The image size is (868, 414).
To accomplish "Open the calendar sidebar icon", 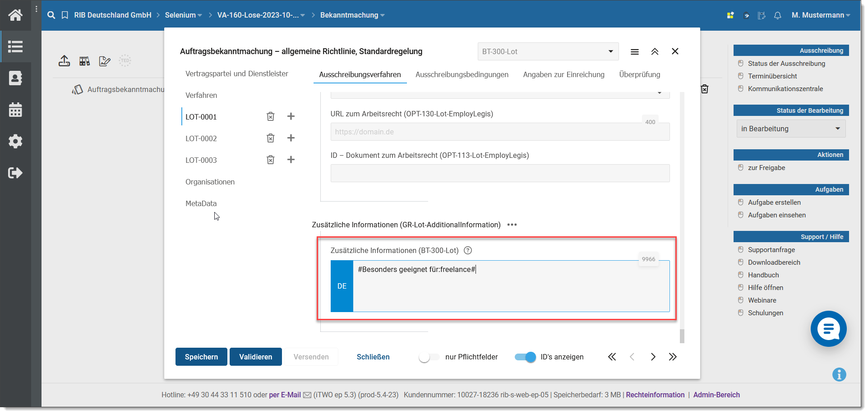I will (x=15, y=110).
